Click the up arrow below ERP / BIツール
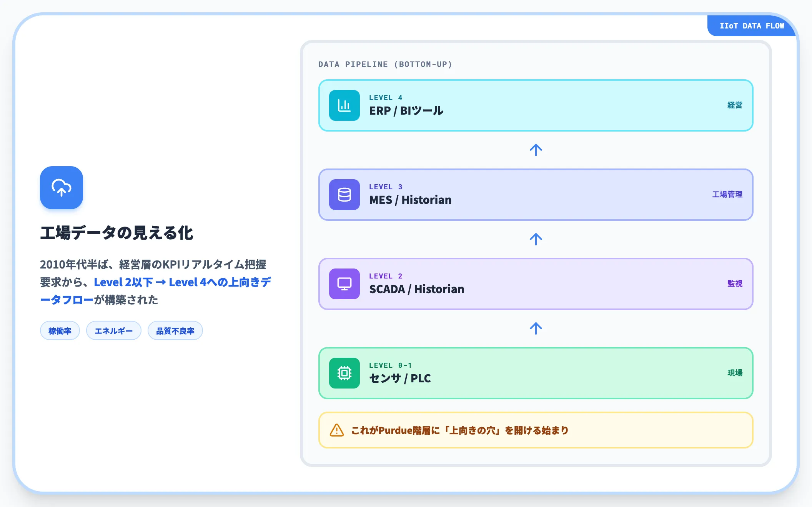 click(536, 150)
